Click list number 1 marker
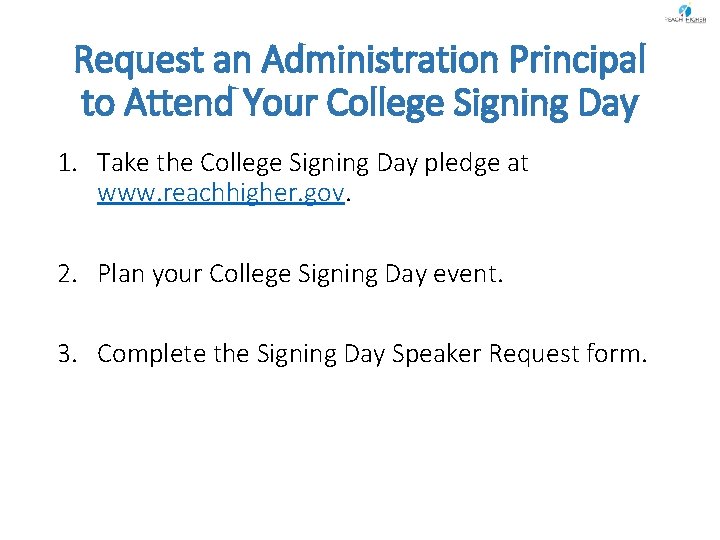The image size is (720, 540). [68, 163]
